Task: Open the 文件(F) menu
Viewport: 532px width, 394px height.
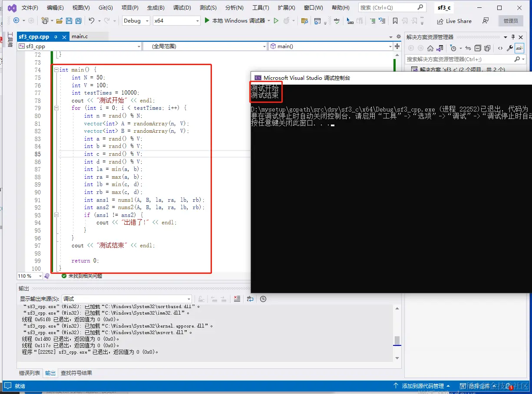Action: [30, 8]
